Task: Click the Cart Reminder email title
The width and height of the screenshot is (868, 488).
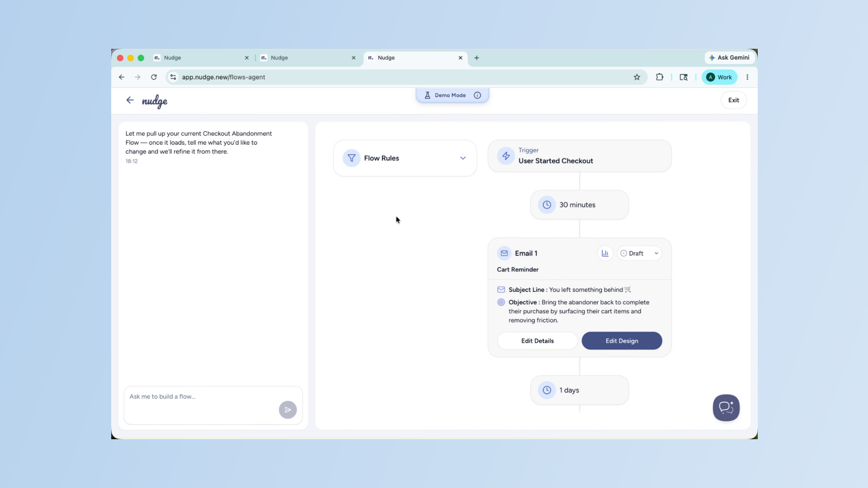Action: tap(518, 270)
